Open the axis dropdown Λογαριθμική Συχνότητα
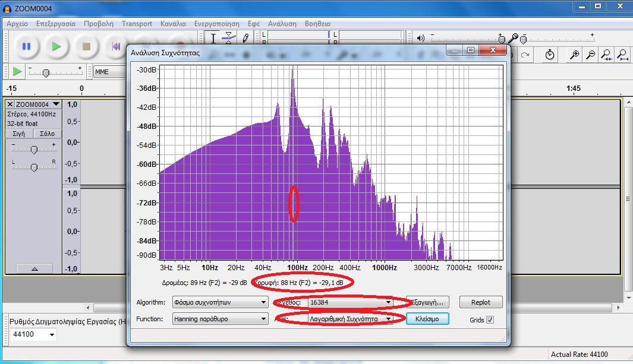This screenshot has height=364, width=633. (x=350, y=319)
